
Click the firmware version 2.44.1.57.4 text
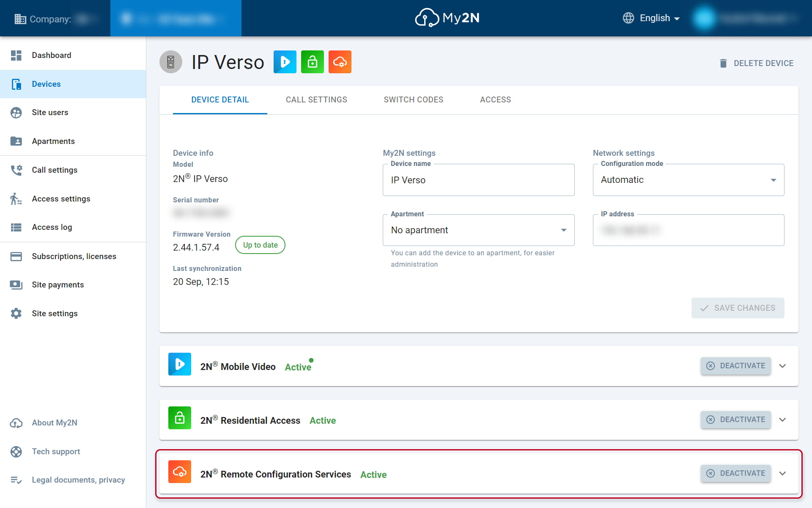coord(196,247)
